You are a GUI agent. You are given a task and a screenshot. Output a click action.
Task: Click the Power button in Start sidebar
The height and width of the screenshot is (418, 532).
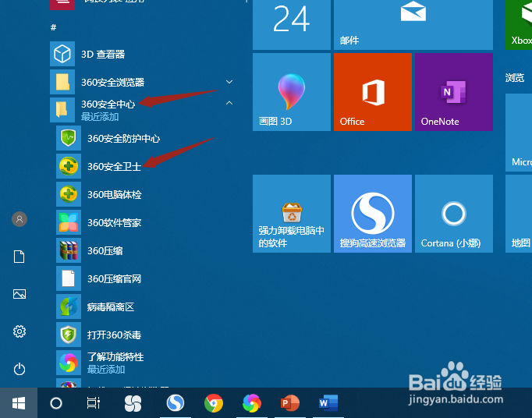(x=20, y=369)
